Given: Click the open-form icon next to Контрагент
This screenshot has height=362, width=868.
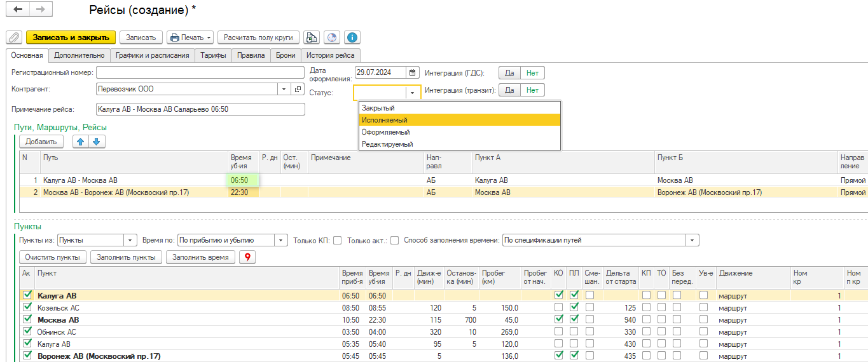Looking at the screenshot, I should 298,90.
